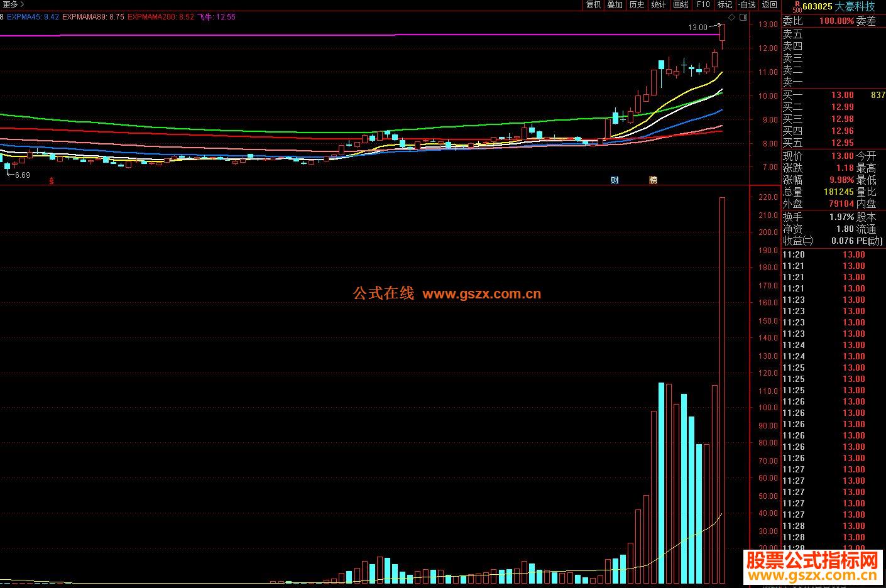This screenshot has width=886, height=588.
Task: Click the 现价 13.00 value
Action: 843,156
